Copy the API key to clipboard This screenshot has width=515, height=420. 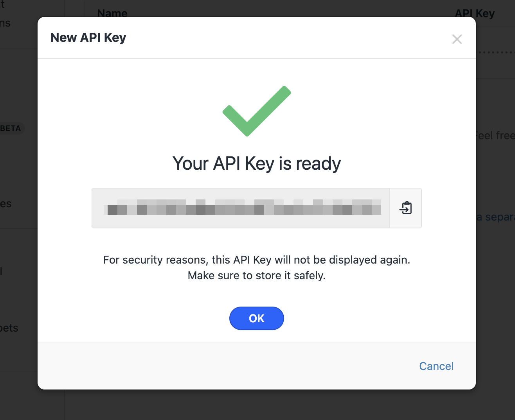[x=405, y=208]
